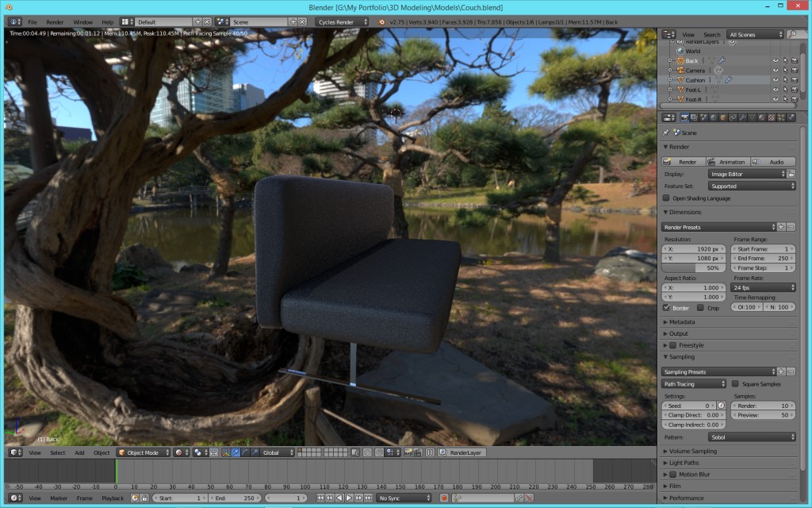
Task: Hide Foot-L using its eye visibility toggle
Action: [776, 90]
